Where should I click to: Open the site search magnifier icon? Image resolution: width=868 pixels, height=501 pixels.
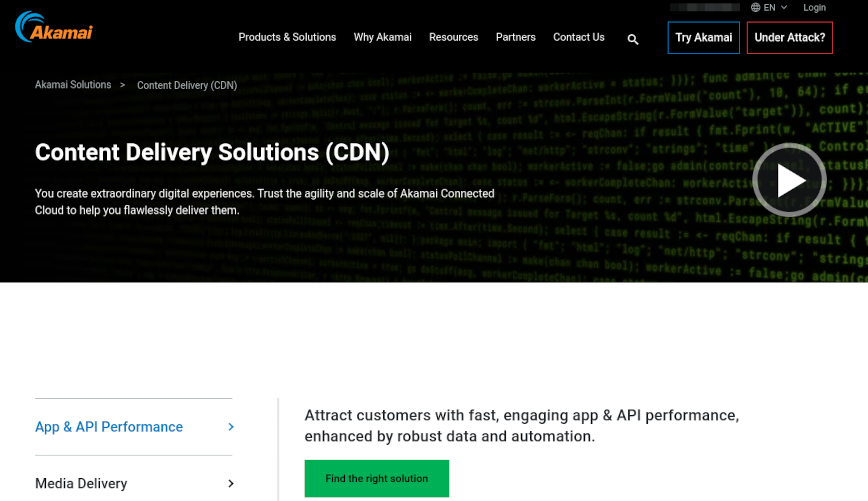633,39
